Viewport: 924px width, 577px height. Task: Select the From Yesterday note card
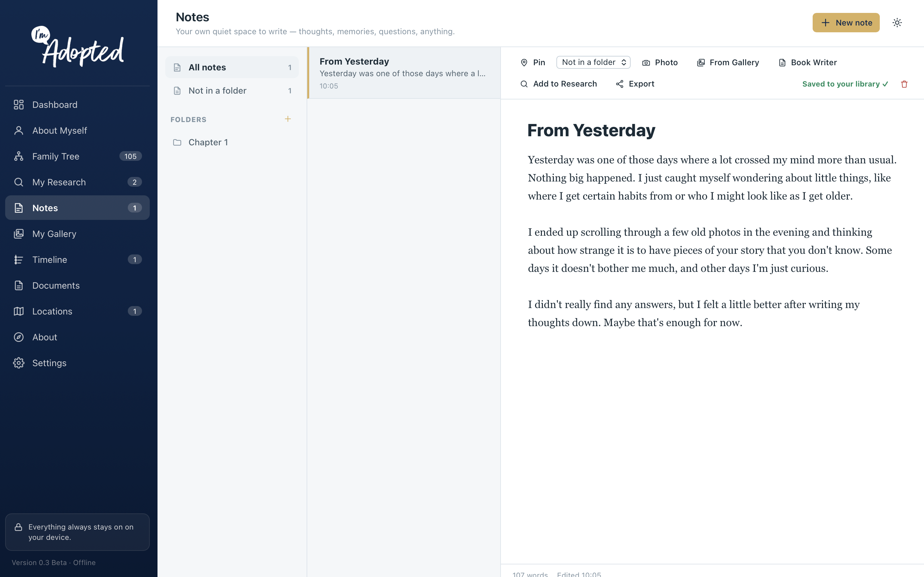tap(404, 73)
